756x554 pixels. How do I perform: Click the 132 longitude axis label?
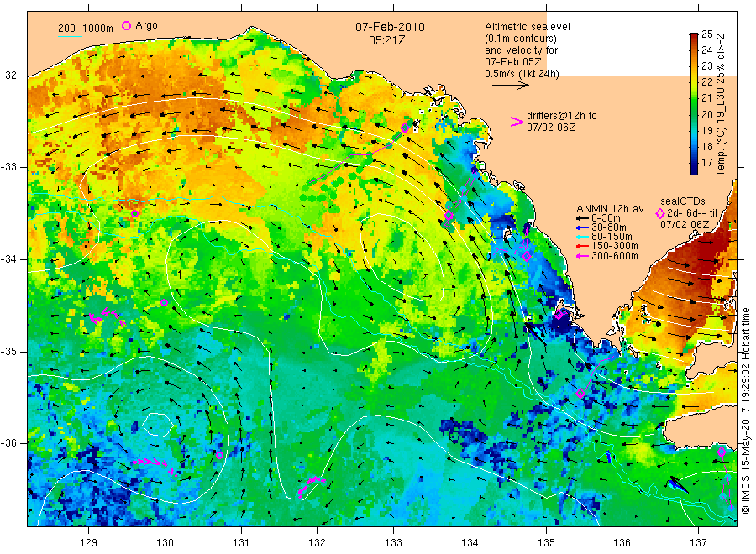pyautogui.click(x=318, y=542)
